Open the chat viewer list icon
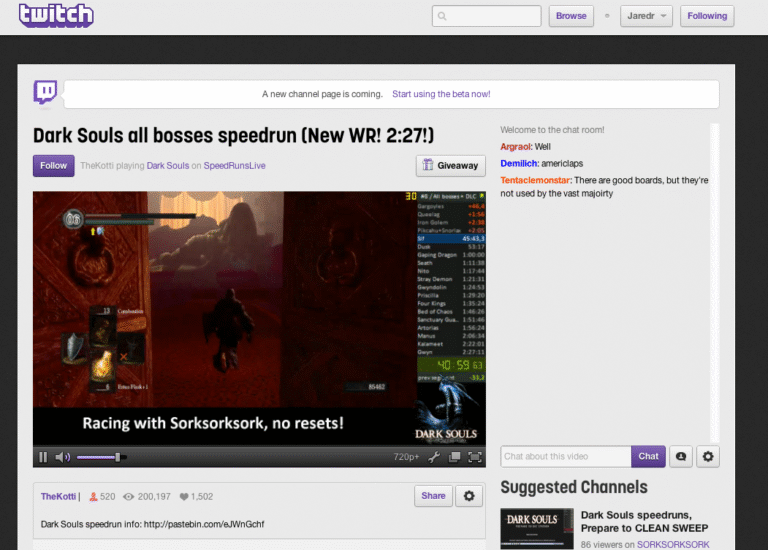The width and height of the screenshot is (768, 550). [681, 456]
